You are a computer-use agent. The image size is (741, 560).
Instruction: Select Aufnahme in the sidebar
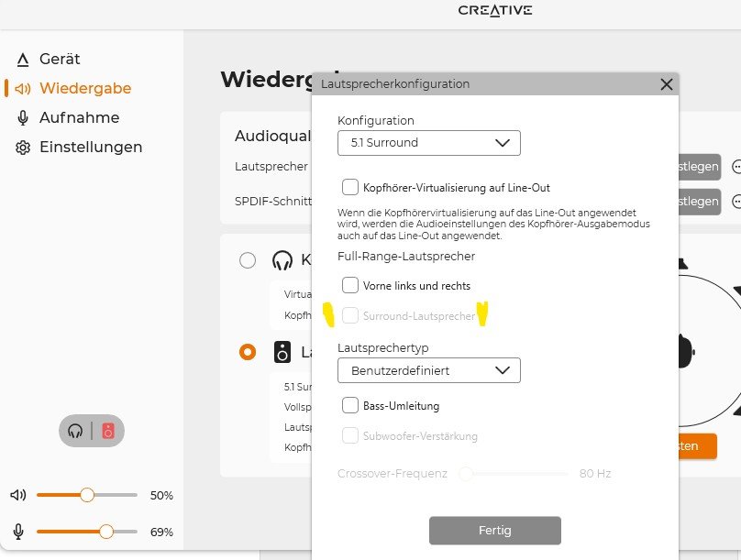pos(68,117)
